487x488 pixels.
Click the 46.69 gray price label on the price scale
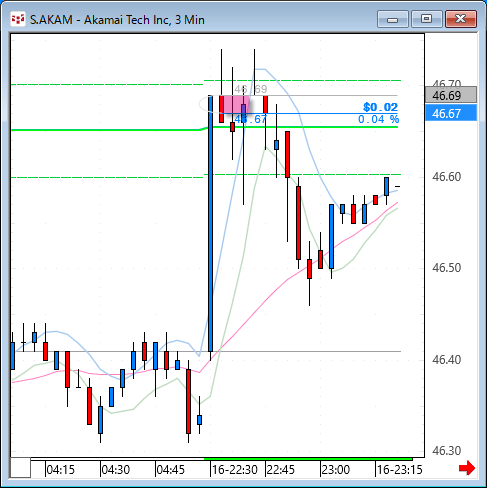coord(451,96)
